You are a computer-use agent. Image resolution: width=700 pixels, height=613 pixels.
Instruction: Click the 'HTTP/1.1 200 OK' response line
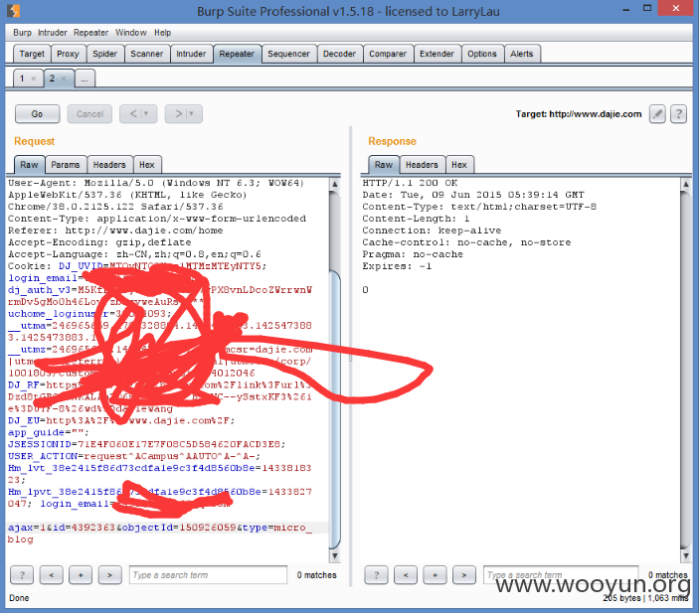coord(410,183)
